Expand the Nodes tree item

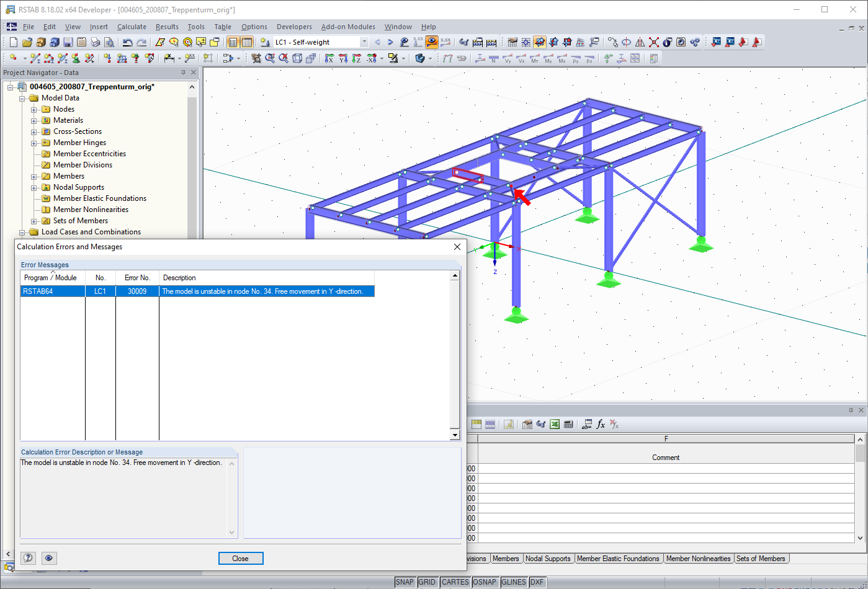click(x=34, y=110)
